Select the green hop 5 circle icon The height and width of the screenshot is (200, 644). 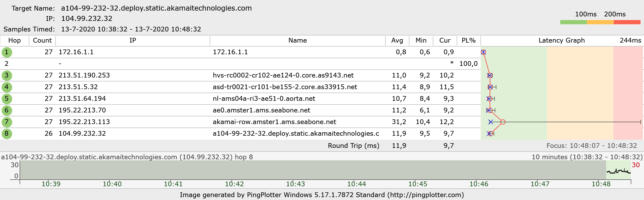coord(7,99)
